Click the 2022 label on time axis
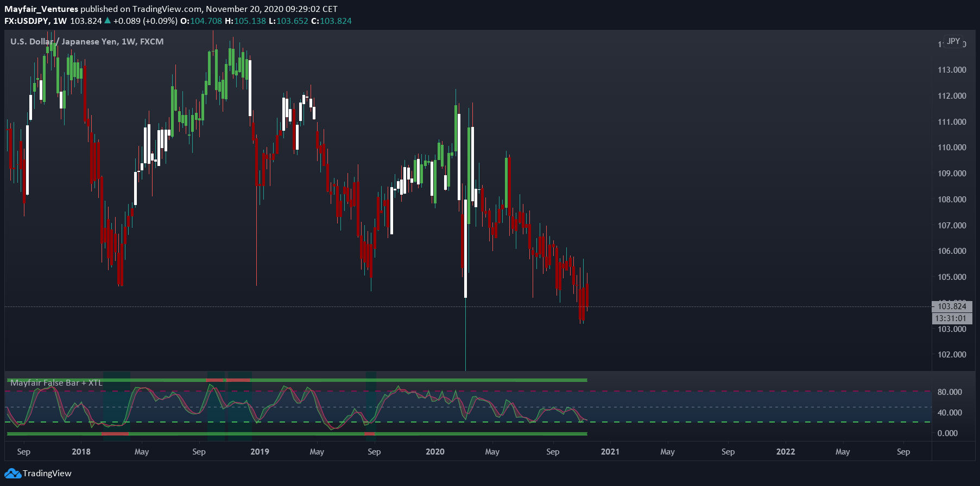The image size is (980, 486). point(786,452)
